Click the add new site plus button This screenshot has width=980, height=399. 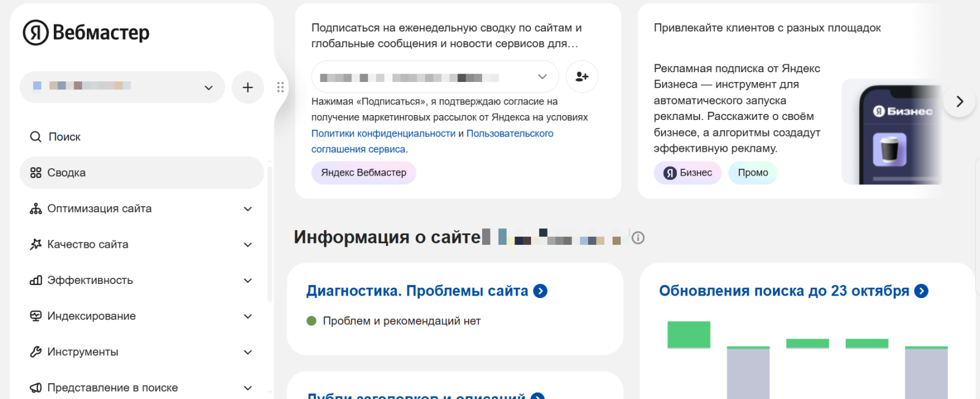pos(247,87)
